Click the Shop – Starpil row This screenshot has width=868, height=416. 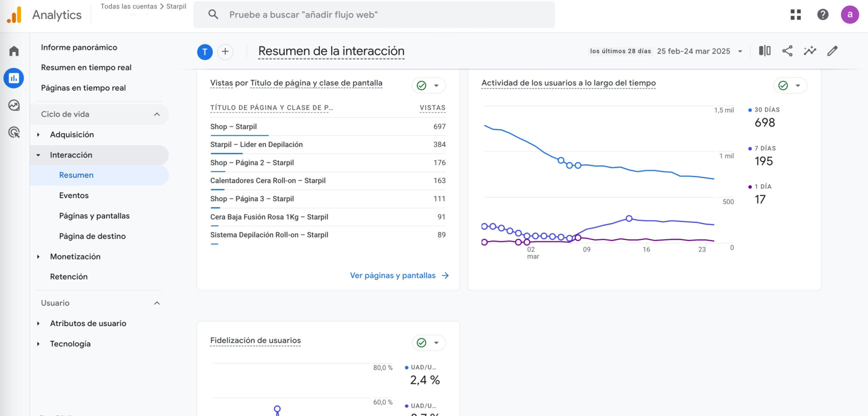(328, 127)
